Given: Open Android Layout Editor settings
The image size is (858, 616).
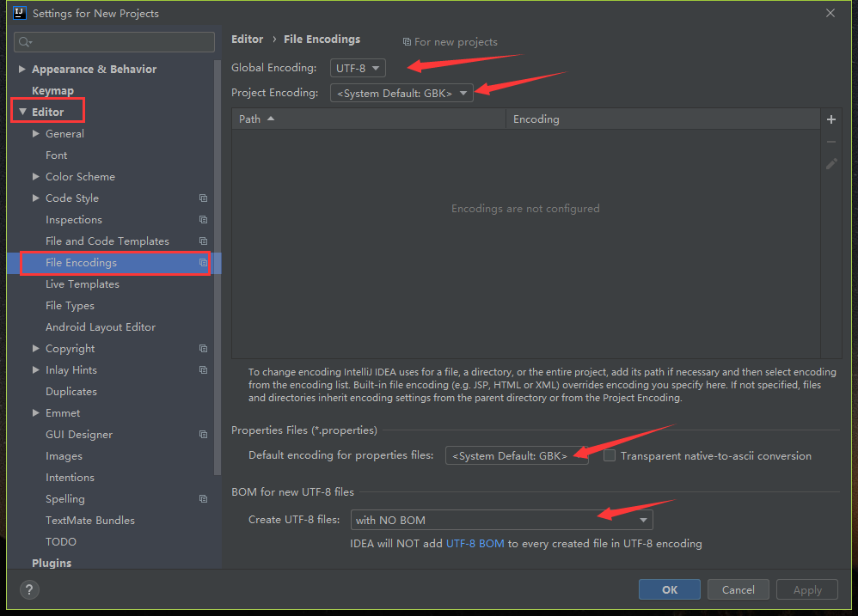Looking at the screenshot, I should 101,326.
